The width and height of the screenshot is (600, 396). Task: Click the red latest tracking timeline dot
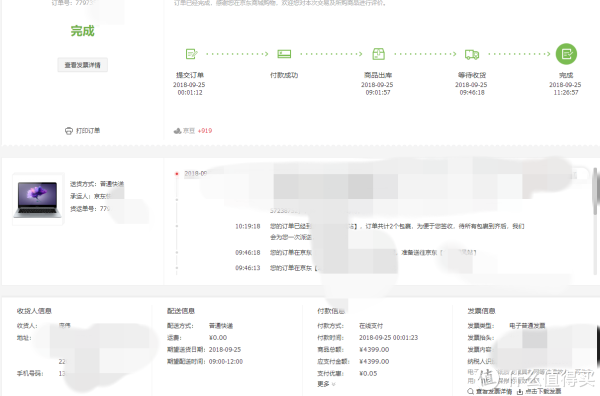[177, 174]
